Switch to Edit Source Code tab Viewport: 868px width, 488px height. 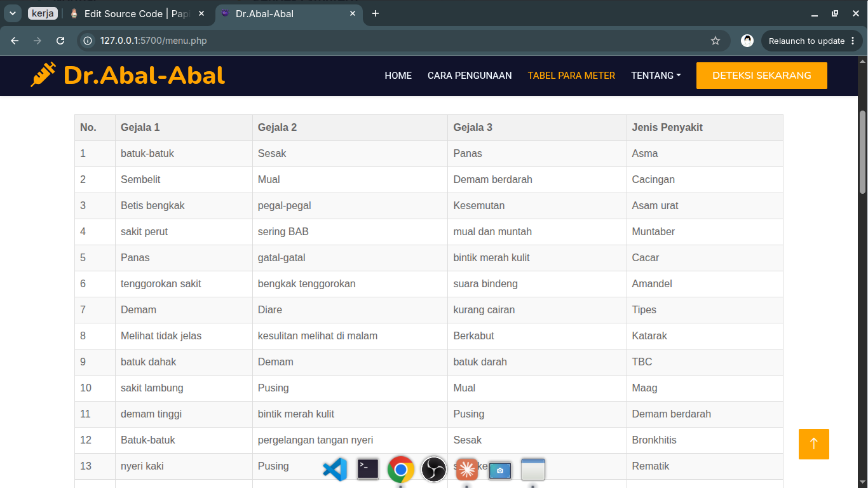coord(137,13)
